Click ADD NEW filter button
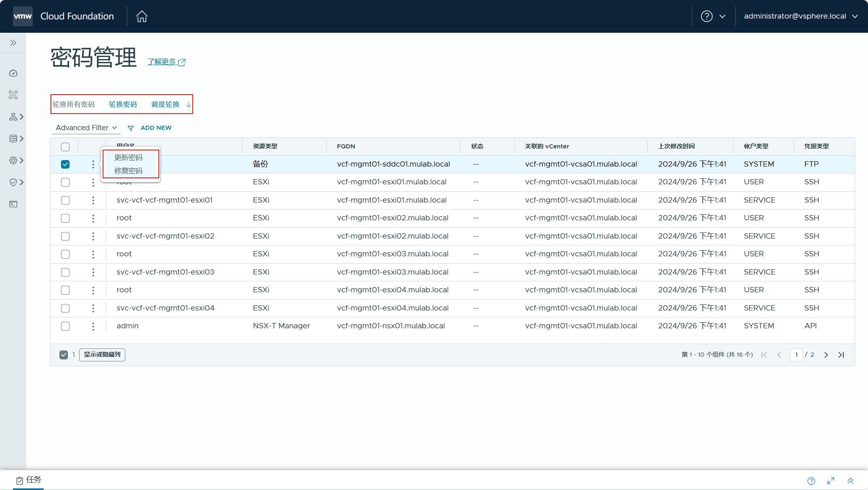This screenshot has height=490, width=868. pos(156,128)
